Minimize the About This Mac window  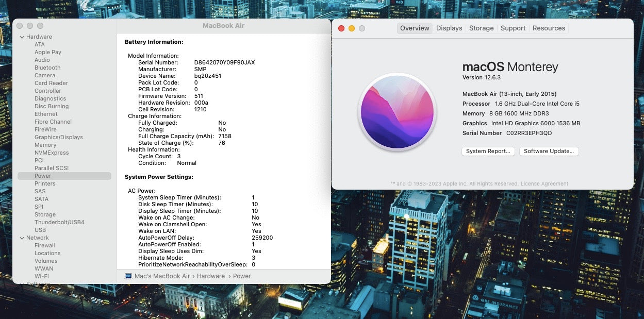click(x=352, y=28)
